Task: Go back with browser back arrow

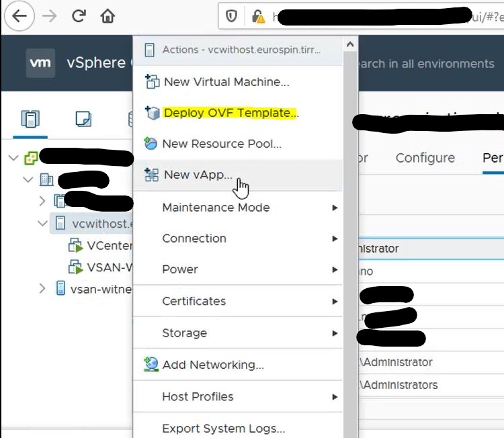Action: 19,16
